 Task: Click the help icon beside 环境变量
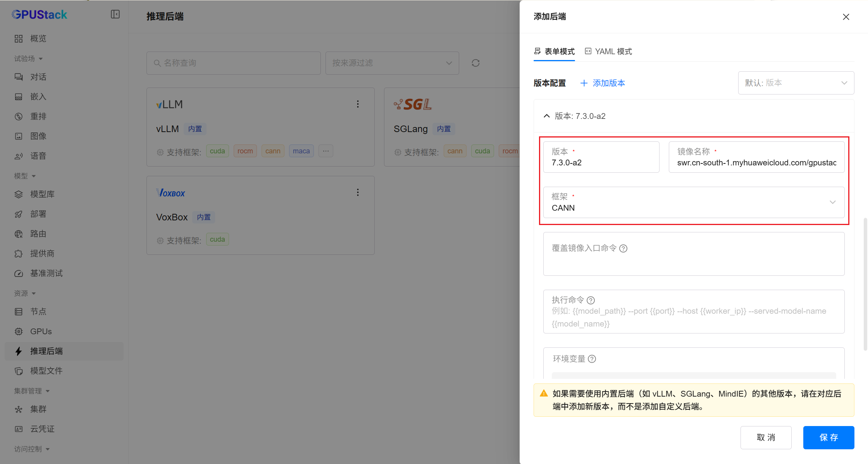pyautogui.click(x=592, y=359)
